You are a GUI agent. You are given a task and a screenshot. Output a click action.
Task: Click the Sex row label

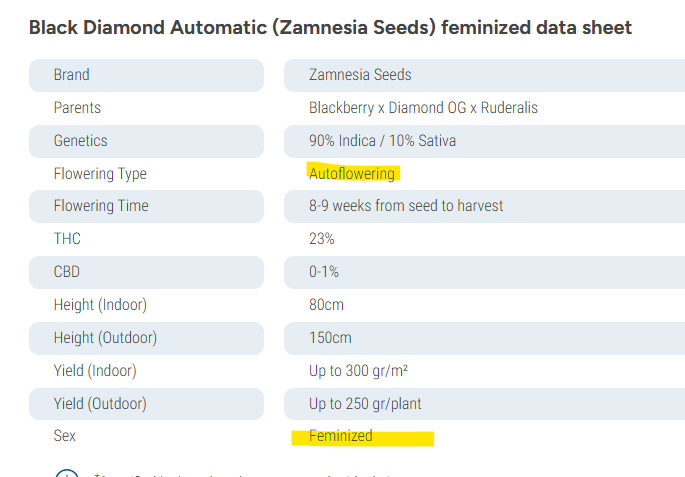pos(65,436)
